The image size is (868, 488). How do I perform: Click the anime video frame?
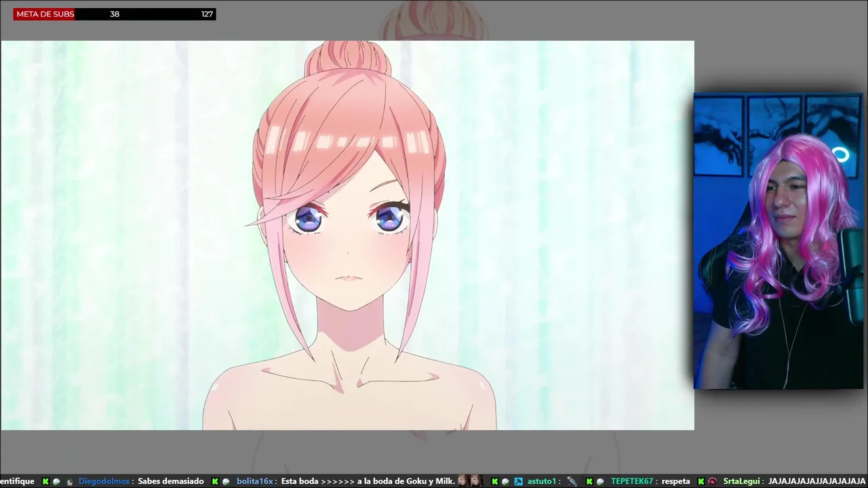(347, 235)
